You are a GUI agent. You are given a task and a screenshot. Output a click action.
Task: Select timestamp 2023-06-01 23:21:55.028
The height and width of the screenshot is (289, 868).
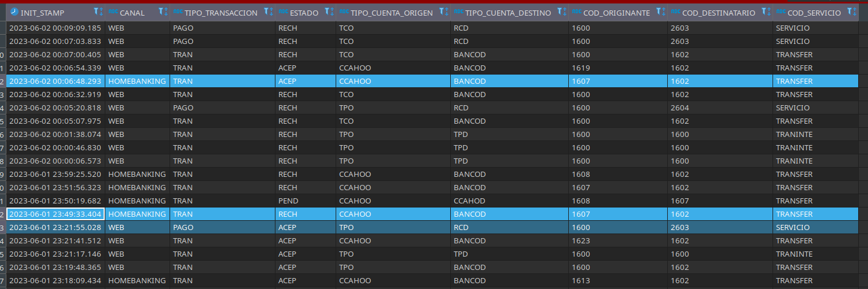click(x=56, y=227)
